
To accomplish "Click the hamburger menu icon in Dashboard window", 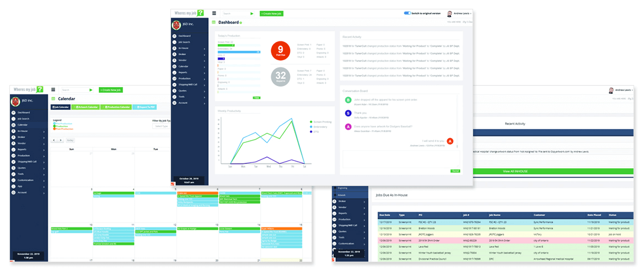I will [x=214, y=13].
